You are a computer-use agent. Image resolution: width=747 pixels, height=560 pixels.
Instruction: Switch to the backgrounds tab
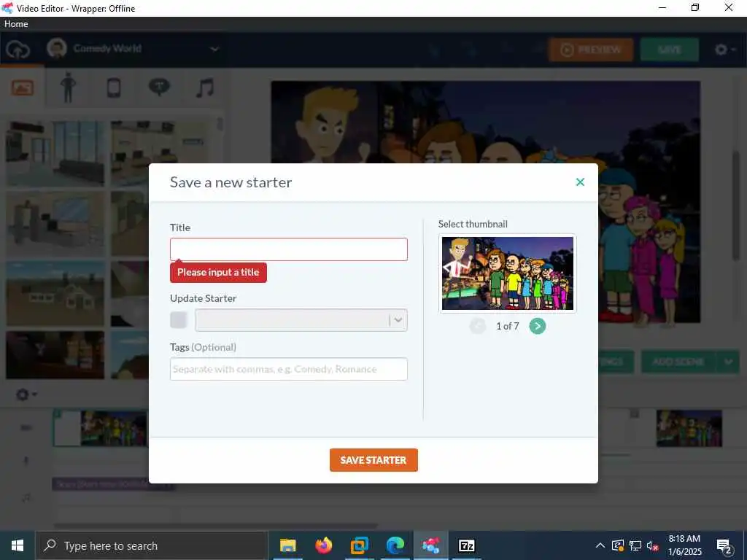tap(23, 87)
